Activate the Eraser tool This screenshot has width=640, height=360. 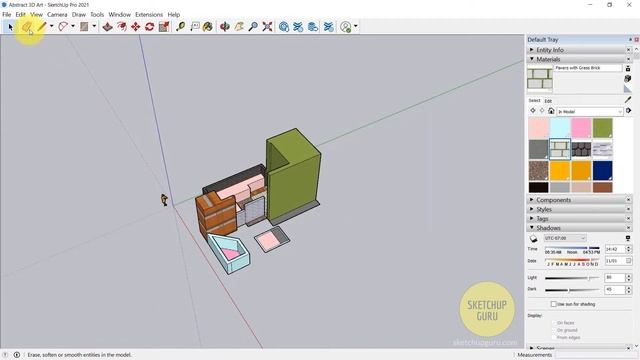(x=27, y=27)
